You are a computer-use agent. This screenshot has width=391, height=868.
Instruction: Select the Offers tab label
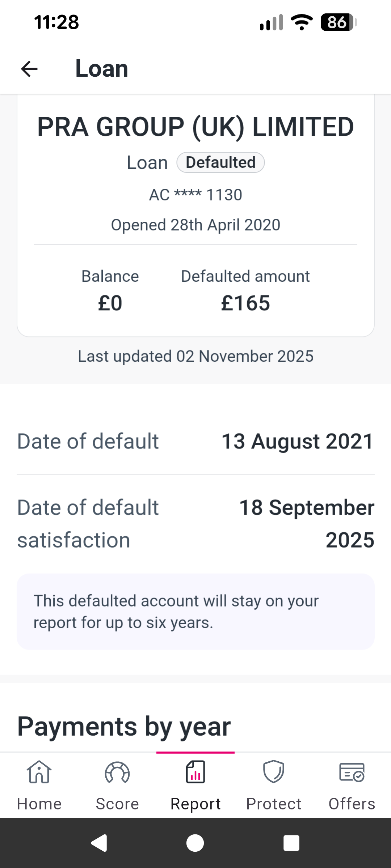(352, 804)
